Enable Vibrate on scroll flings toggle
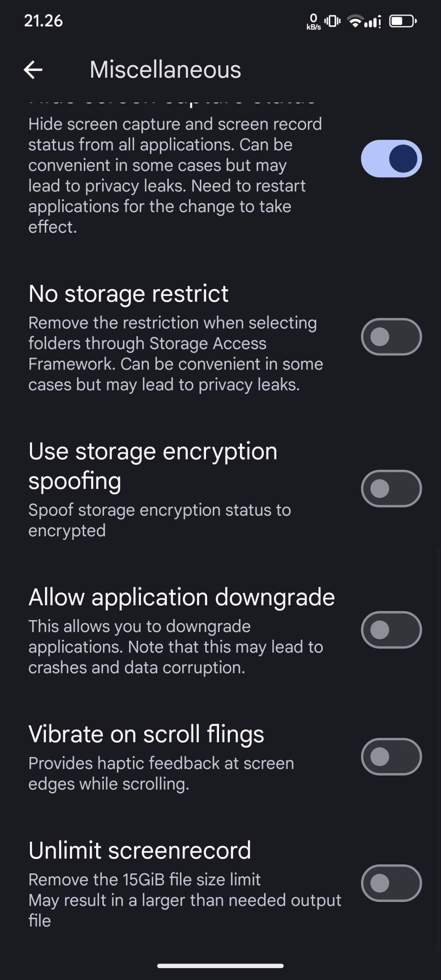Image resolution: width=441 pixels, height=980 pixels. coord(391,756)
